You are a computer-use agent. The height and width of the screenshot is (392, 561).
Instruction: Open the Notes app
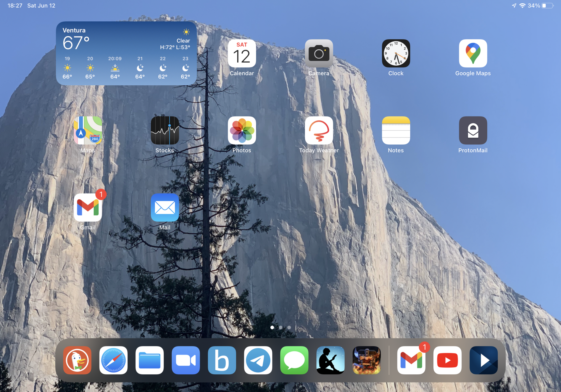[x=396, y=130]
